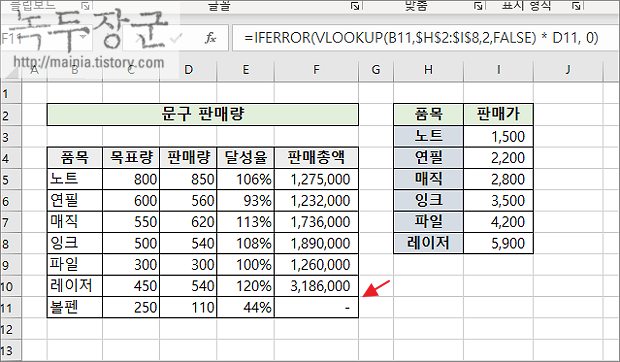The width and height of the screenshot is (620, 362).
Task: Select column G header
Action: (x=376, y=70)
